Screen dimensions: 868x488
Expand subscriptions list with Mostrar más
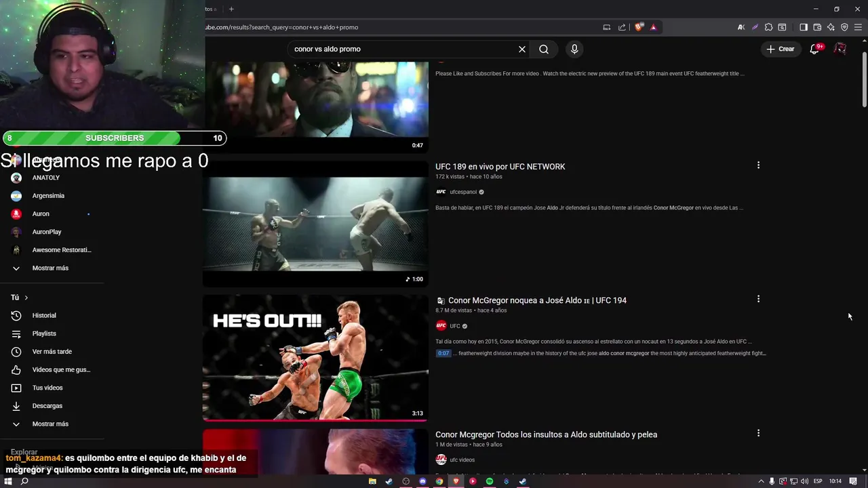click(51, 268)
